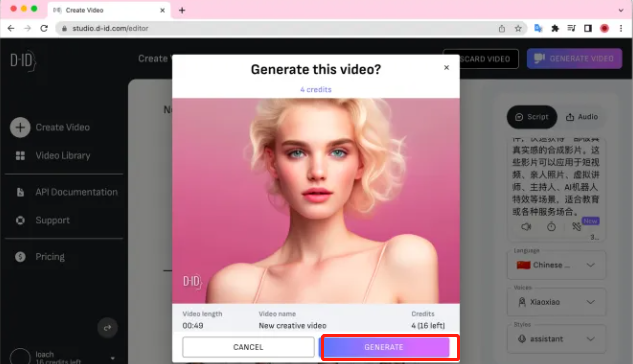
Task: Click the avatar preview image
Action: [316, 201]
